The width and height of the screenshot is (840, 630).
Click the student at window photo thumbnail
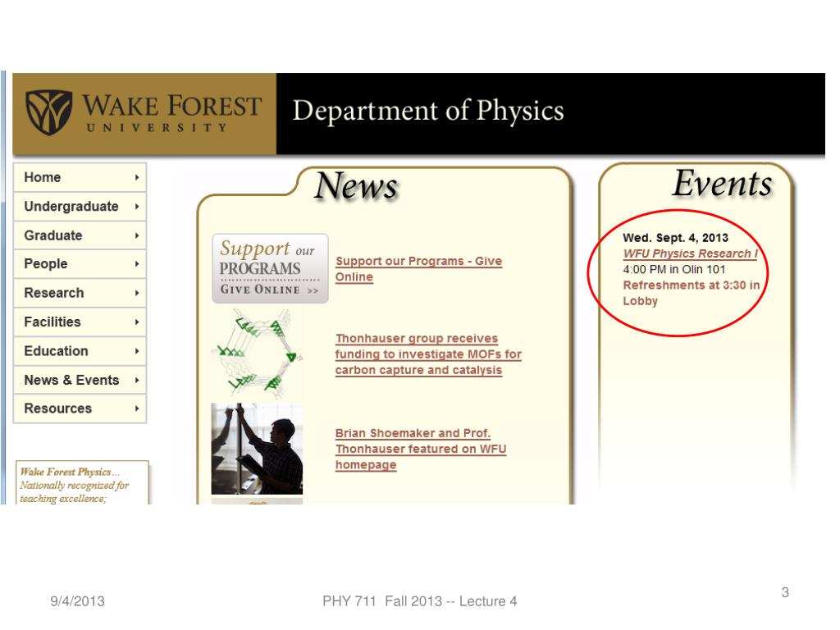(x=257, y=449)
